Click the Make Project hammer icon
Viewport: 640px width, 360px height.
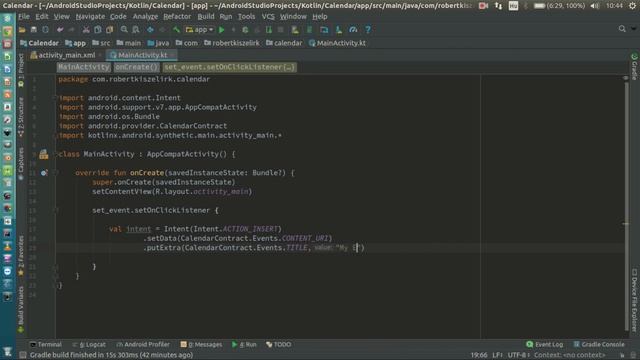point(176,30)
